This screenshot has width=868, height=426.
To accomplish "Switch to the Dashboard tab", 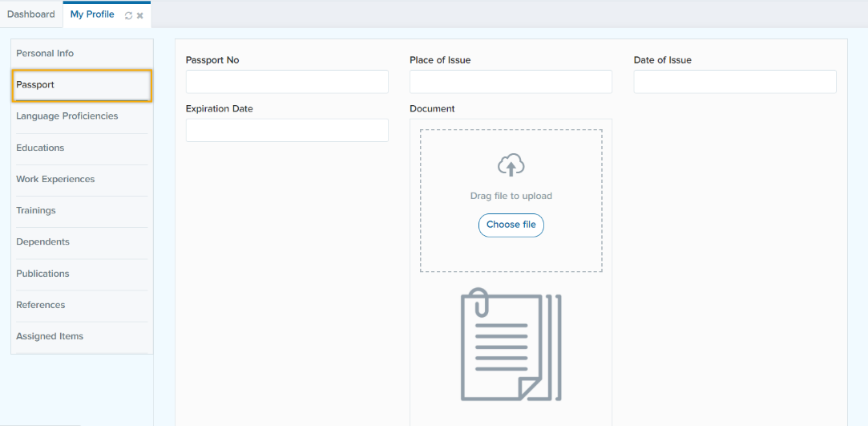I will [31, 14].
